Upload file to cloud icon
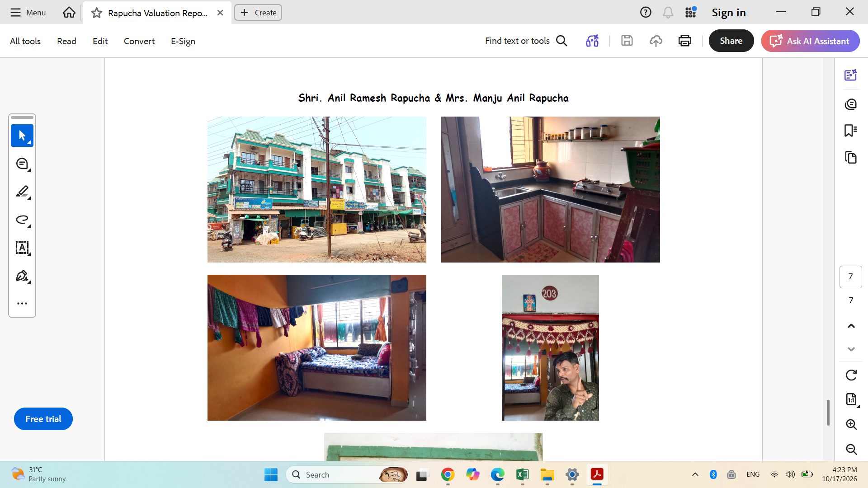The height and width of the screenshot is (488, 868). (x=656, y=41)
